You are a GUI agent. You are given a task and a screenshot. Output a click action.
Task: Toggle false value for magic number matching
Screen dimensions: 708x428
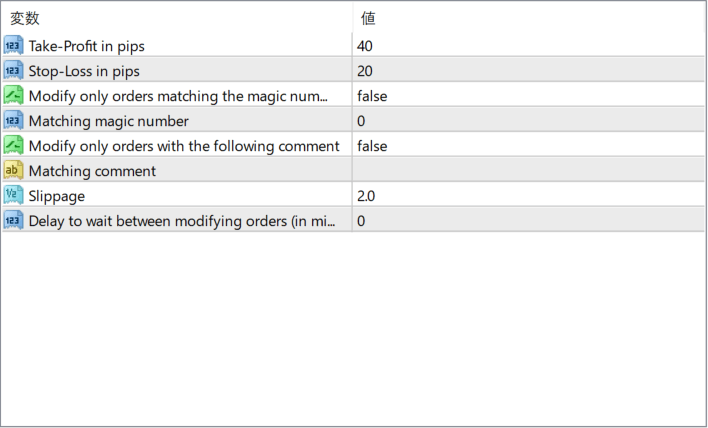pyautogui.click(x=372, y=96)
